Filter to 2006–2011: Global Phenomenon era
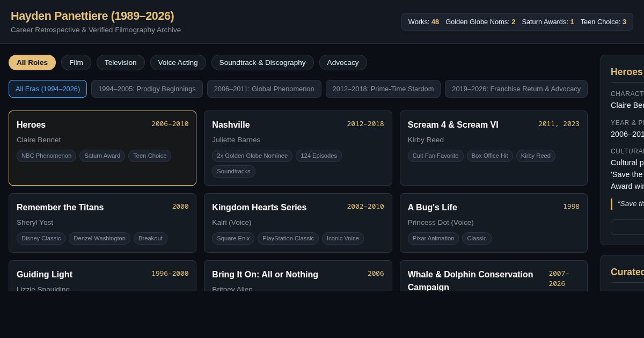 pos(264,89)
